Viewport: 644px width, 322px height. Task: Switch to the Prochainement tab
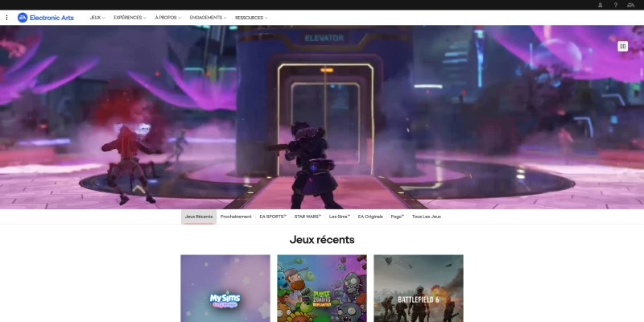pyautogui.click(x=236, y=217)
